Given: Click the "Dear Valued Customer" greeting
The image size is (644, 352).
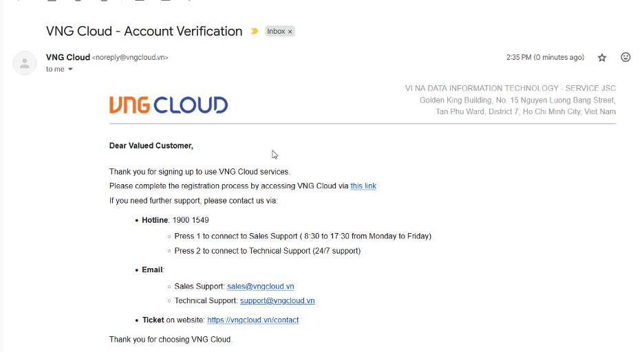Looking at the screenshot, I should [x=151, y=146].
